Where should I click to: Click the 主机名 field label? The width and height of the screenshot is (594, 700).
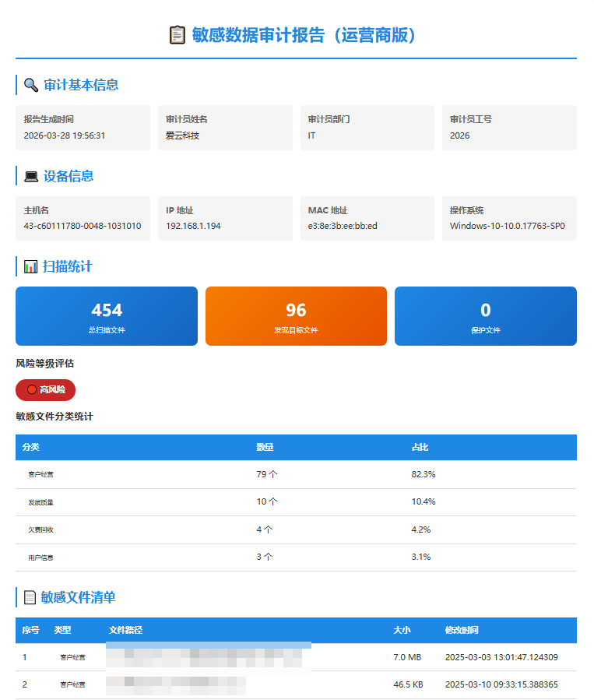[36, 210]
